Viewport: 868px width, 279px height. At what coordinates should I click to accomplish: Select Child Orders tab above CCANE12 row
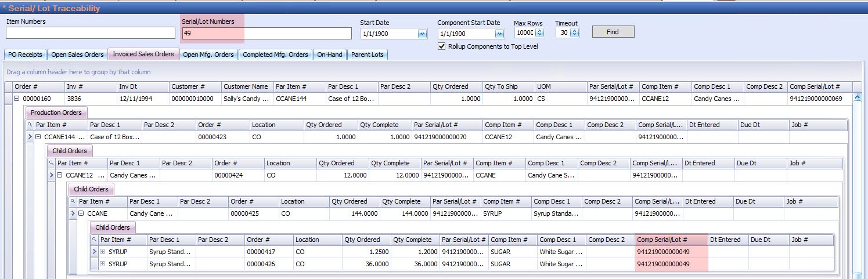pos(71,151)
